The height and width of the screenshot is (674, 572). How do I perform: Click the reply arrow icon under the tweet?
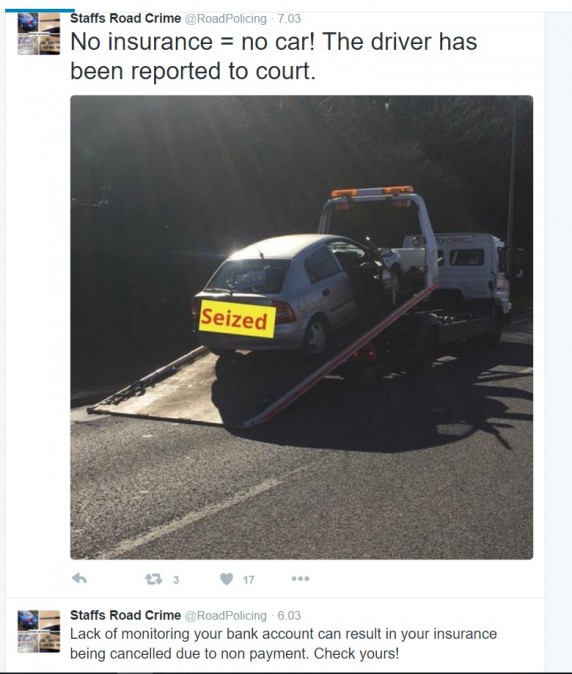[x=80, y=579]
